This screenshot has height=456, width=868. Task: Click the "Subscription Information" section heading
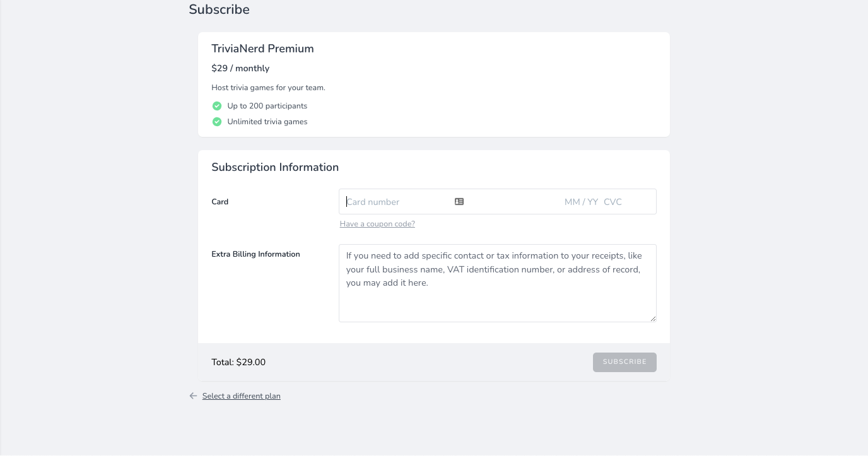275,167
